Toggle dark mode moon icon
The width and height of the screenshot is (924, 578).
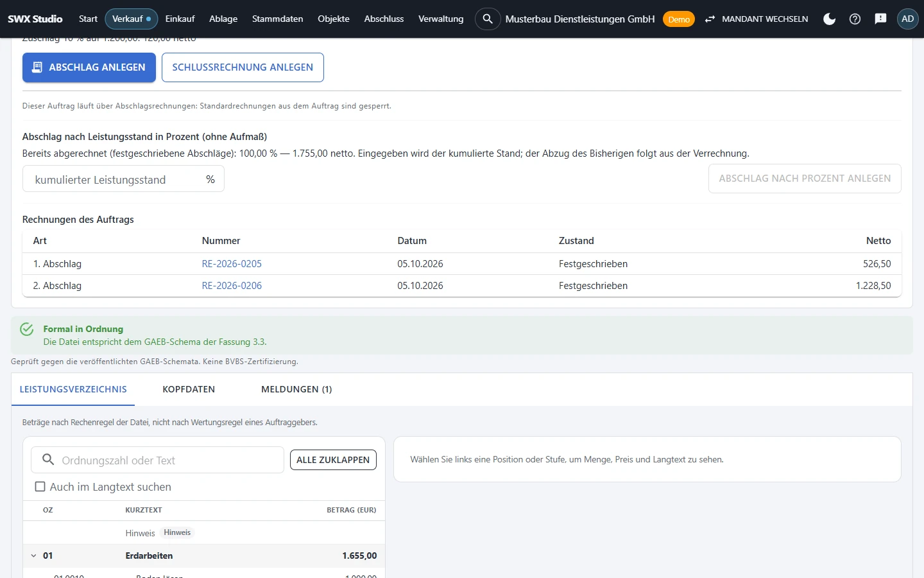829,19
